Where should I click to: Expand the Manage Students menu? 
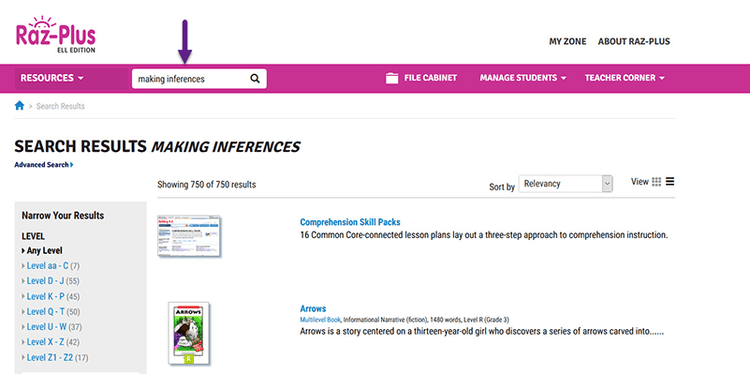[x=523, y=78]
